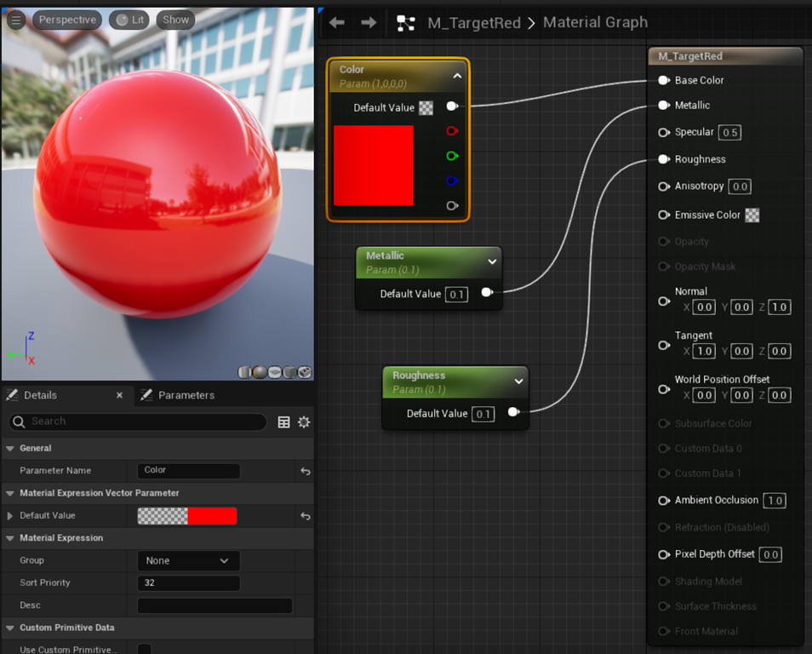812x654 pixels.
Task: Click the Color node checker swatch
Action: (426, 108)
